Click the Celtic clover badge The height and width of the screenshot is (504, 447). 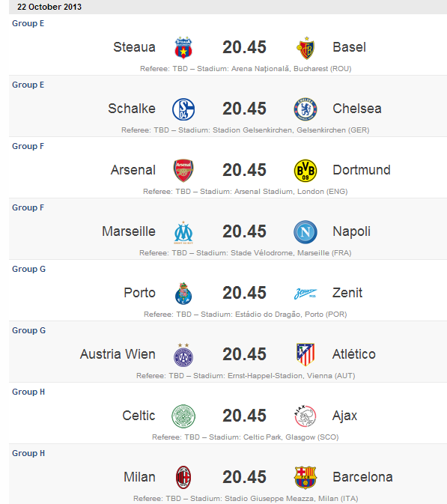click(183, 416)
